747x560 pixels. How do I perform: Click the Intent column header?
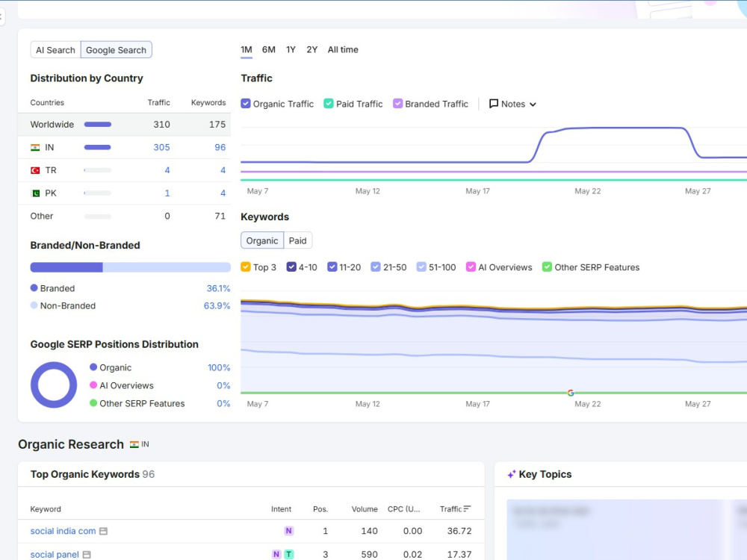(281, 509)
